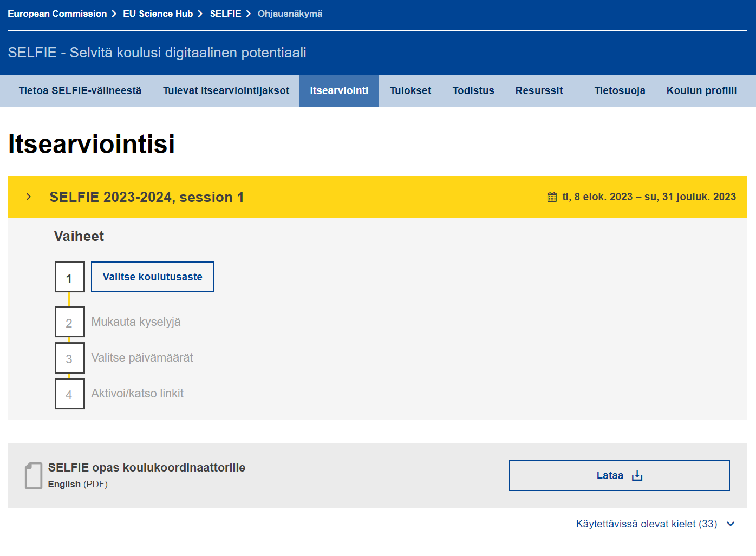756x556 pixels.
Task: Open Tietoa SELFIE-välineestä menu item
Action: (80, 91)
